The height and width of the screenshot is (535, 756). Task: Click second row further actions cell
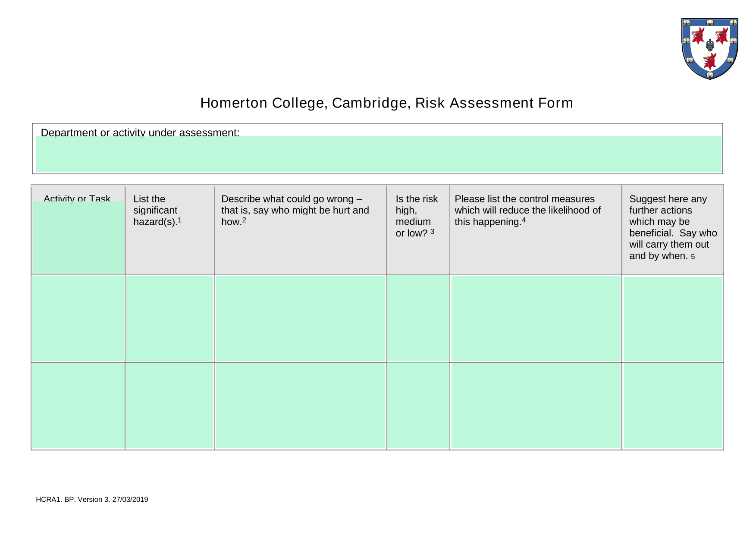(673, 406)
